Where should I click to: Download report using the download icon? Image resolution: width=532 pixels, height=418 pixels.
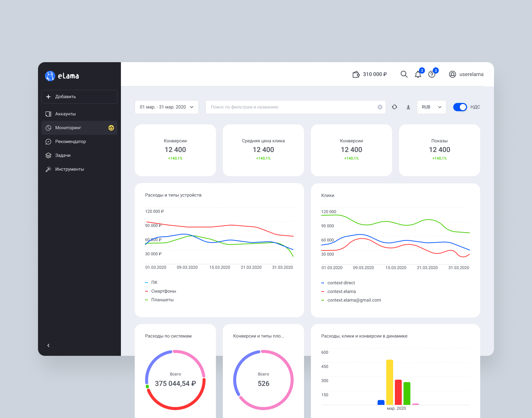[408, 107]
